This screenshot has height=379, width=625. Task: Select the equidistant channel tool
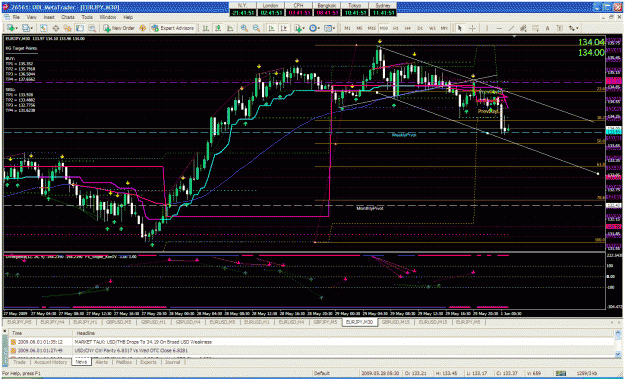523,28
